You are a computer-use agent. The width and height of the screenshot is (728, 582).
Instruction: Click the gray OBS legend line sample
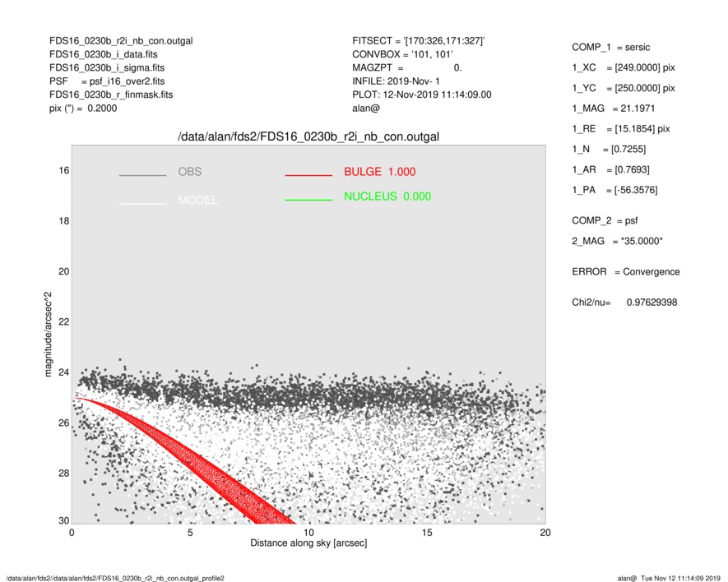pyautogui.click(x=142, y=175)
